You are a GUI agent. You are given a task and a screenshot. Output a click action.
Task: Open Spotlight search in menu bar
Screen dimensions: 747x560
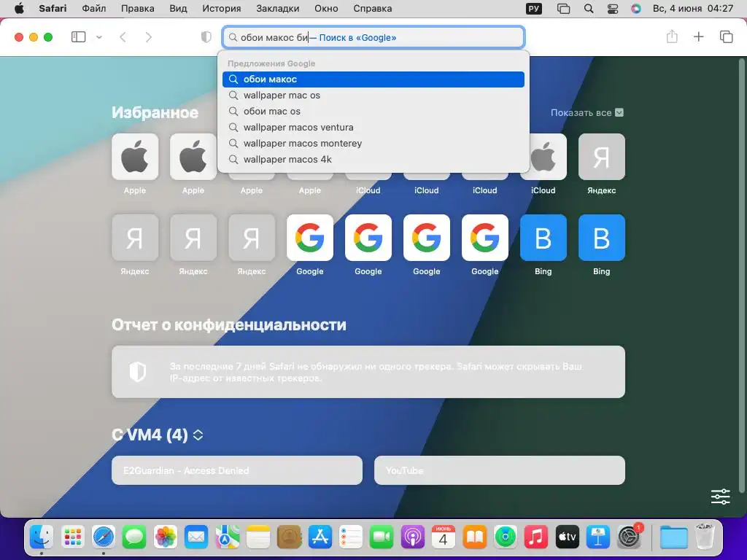(589, 9)
